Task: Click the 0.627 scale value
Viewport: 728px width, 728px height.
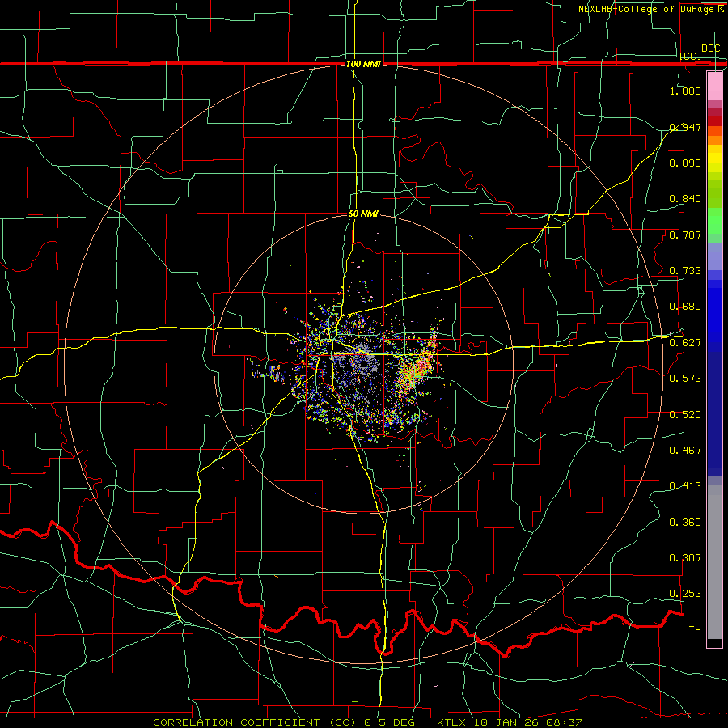Action: coord(685,343)
